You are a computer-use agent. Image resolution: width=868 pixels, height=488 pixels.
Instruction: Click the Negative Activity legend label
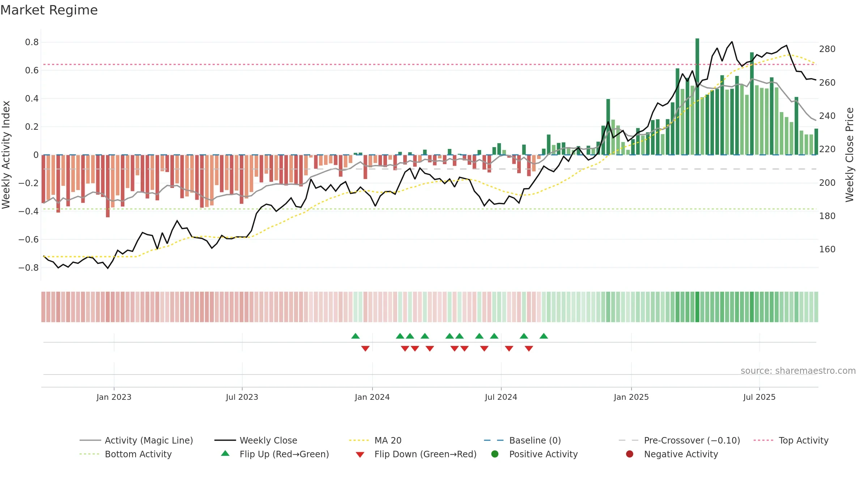click(681, 454)
